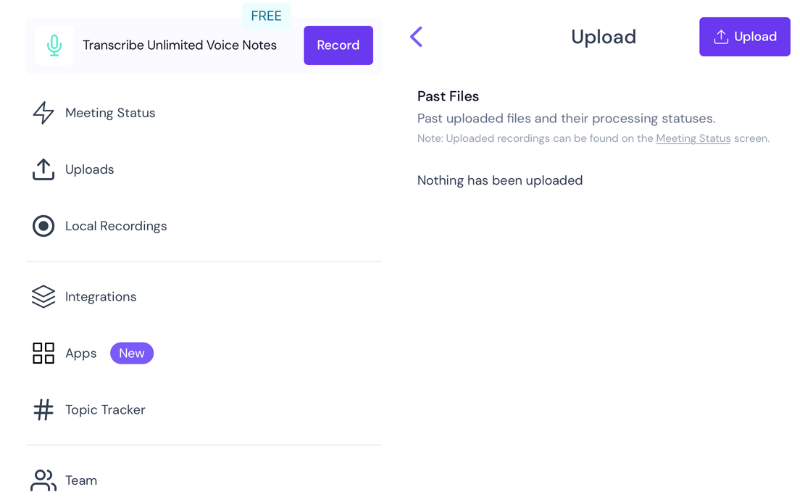800x500 pixels.
Task: Click the Uploads arrow icon
Action: pyautogui.click(x=43, y=169)
